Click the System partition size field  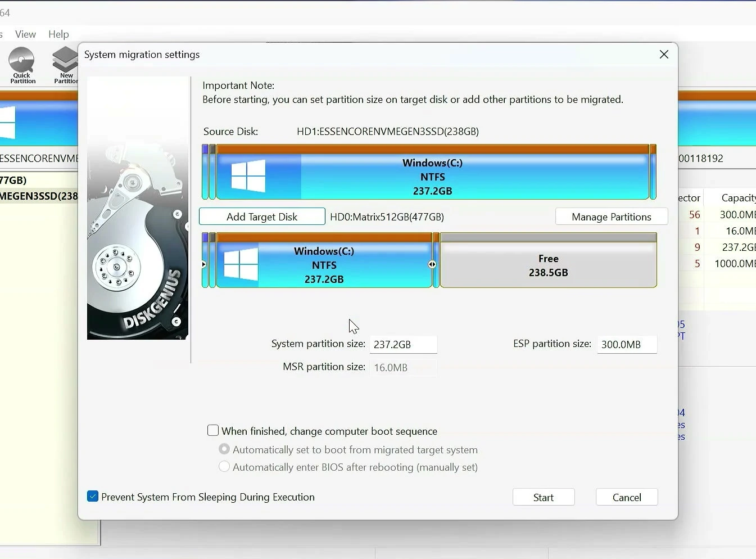pos(404,344)
